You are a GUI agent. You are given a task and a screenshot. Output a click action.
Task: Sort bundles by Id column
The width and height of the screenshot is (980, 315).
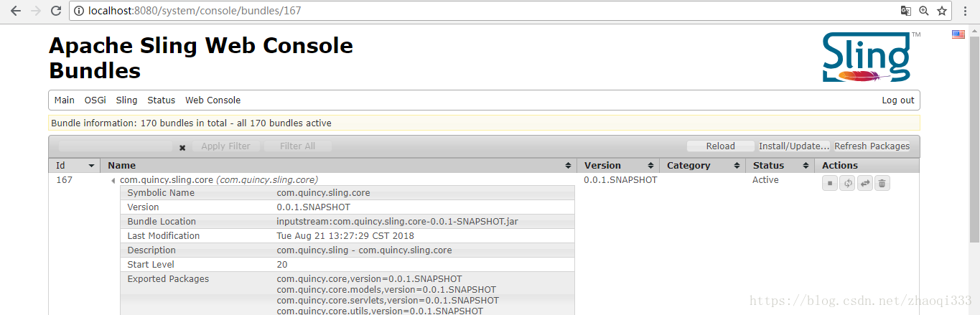74,165
